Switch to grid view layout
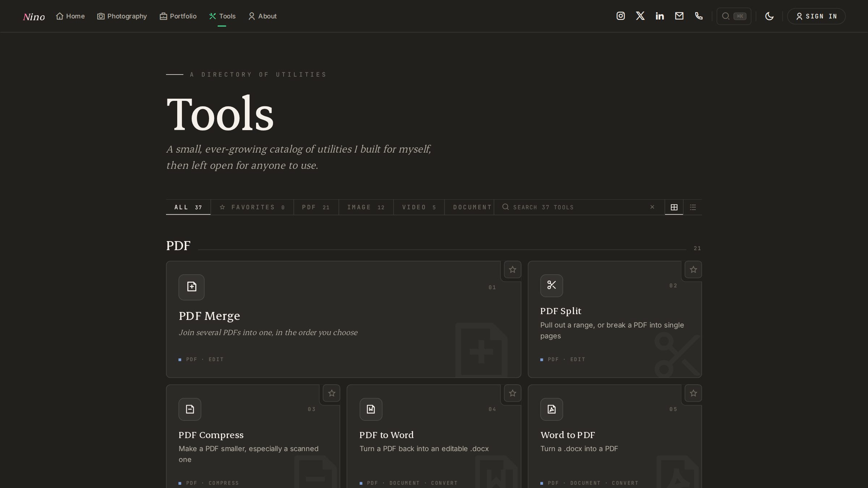This screenshot has height=488, width=868. pyautogui.click(x=674, y=207)
